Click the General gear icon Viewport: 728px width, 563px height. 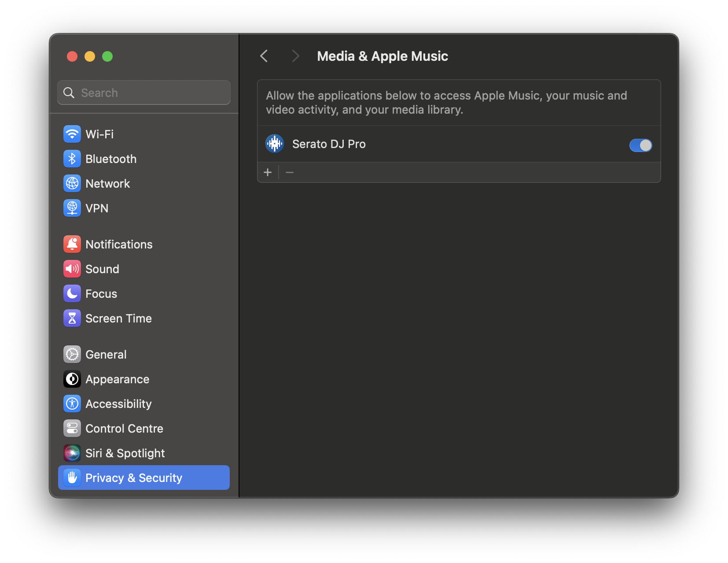[72, 354]
